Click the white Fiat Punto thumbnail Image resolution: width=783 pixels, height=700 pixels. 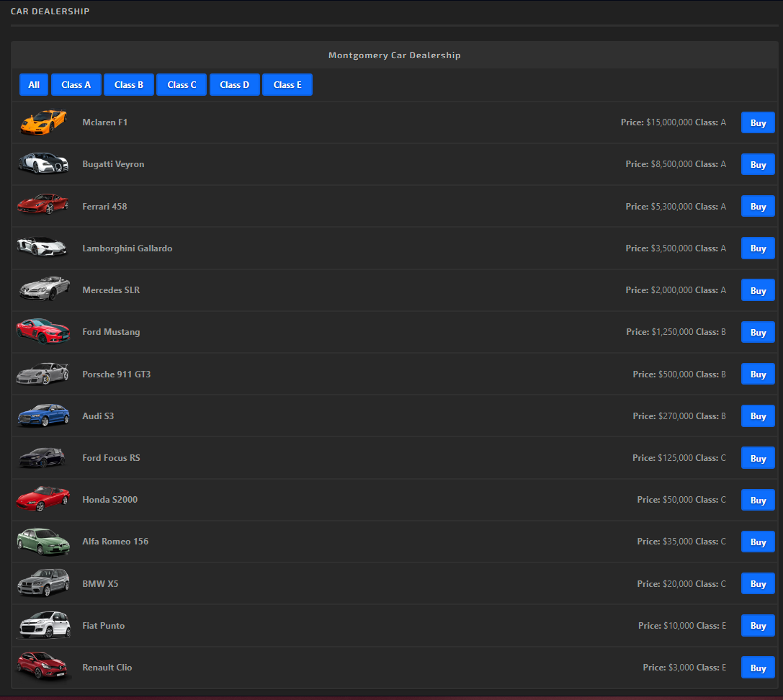coord(43,625)
